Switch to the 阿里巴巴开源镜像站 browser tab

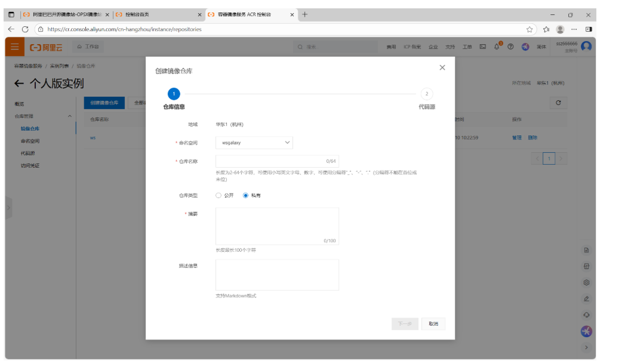(66, 14)
